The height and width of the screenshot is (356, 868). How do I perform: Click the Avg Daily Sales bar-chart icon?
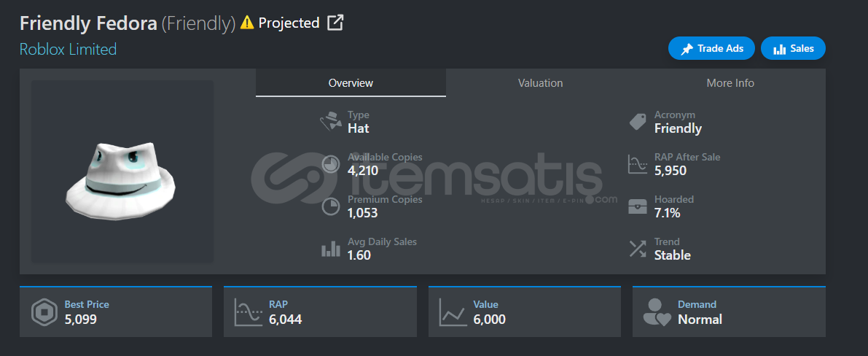pyautogui.click(x=331, y=249)
